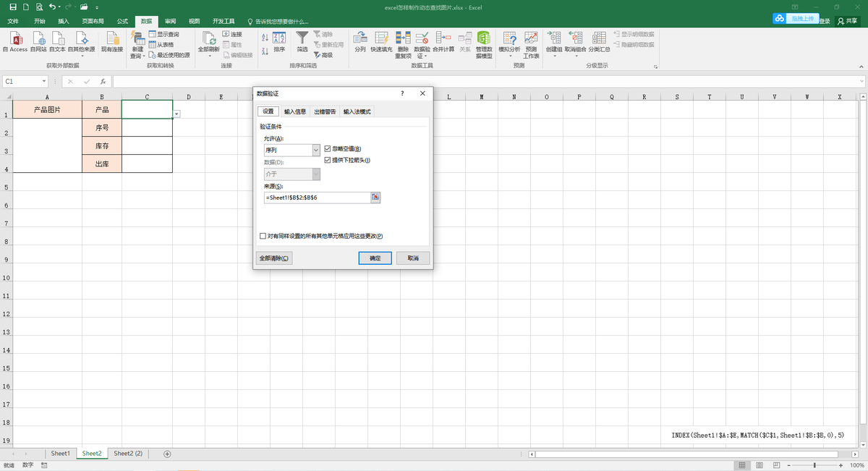Click 分列 (Text to Columns) icon
Screen dimensions: 868x471
(360, 42)
